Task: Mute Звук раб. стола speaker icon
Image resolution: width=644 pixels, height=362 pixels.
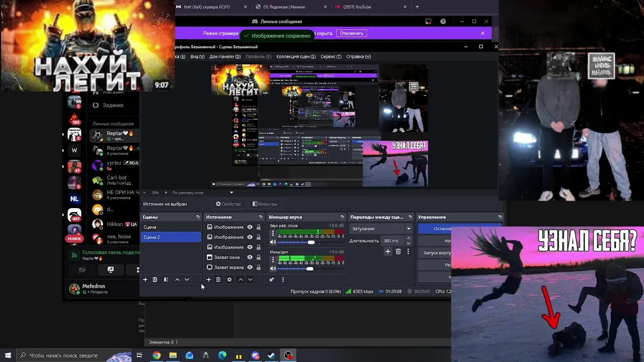Action: (273, 242)
